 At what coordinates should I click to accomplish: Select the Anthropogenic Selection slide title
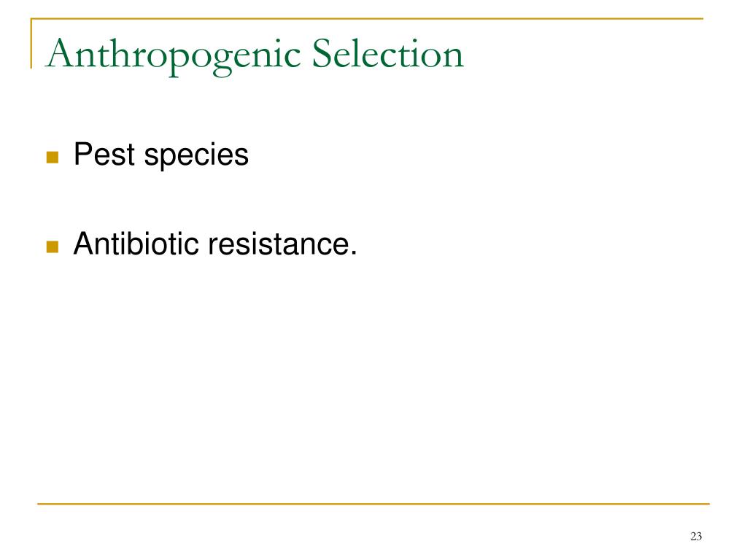pos(255,55)
